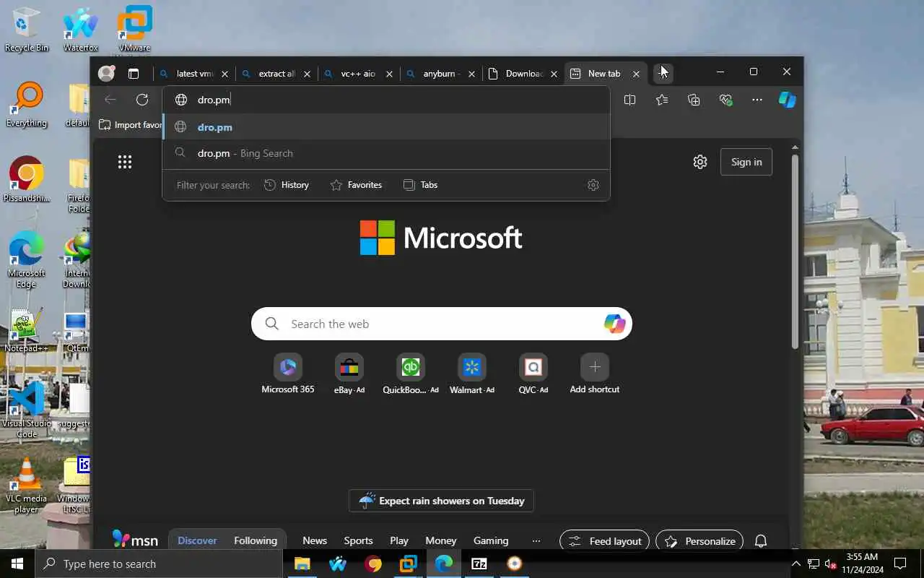Open the notifications bell icon in feed

click(761, 541)
